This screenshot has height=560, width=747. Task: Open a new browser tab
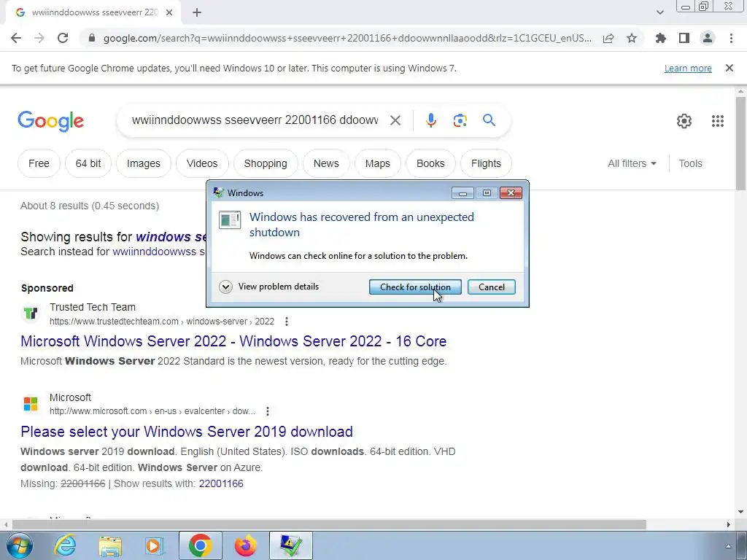197,12
